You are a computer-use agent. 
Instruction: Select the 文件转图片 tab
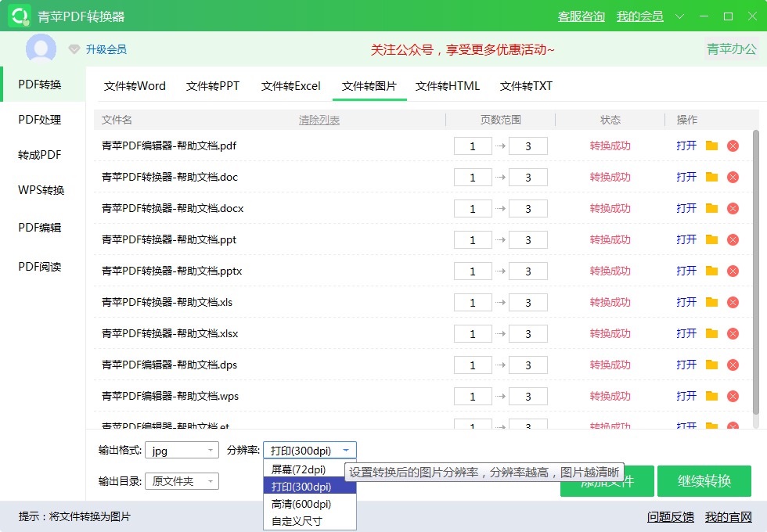coord(369,86)
